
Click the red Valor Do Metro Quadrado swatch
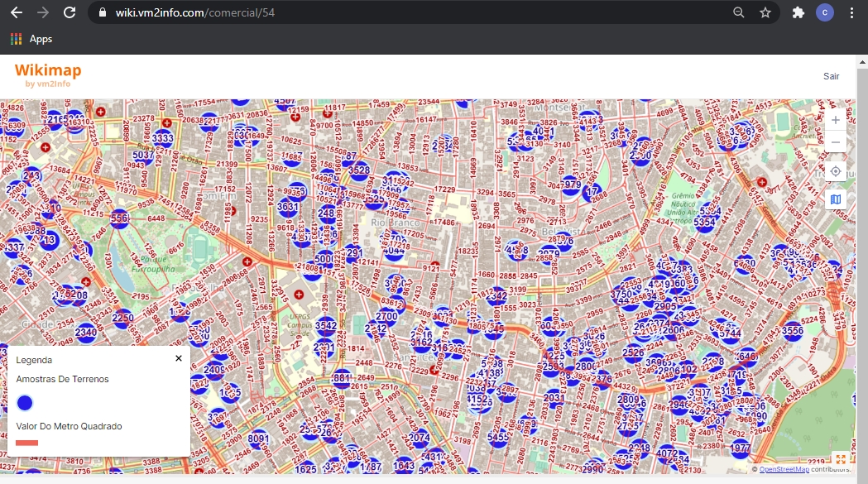[27, 443]
